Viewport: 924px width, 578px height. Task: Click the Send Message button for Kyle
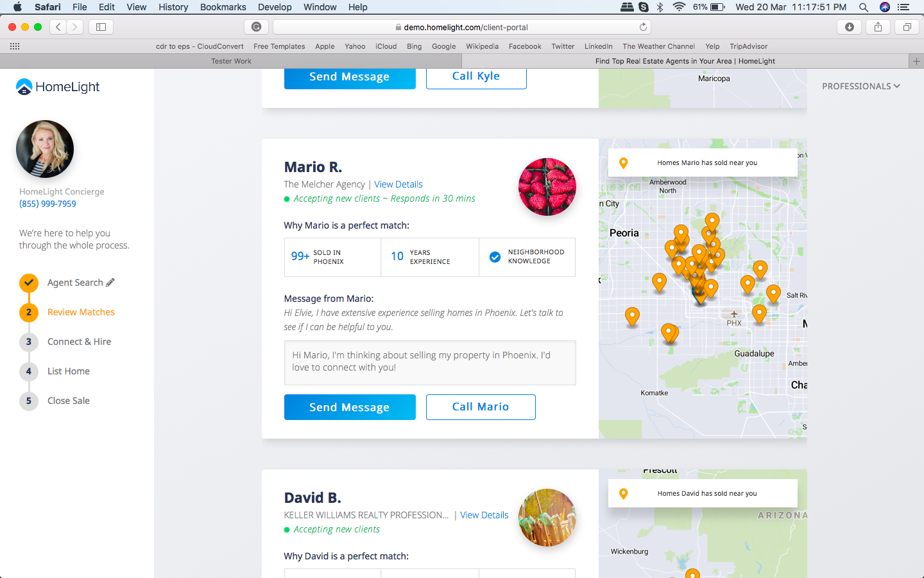click(350, 76)
